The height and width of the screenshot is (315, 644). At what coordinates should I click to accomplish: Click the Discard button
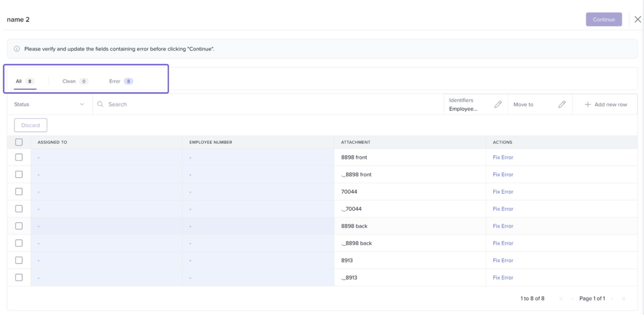(x=30, y=125)
